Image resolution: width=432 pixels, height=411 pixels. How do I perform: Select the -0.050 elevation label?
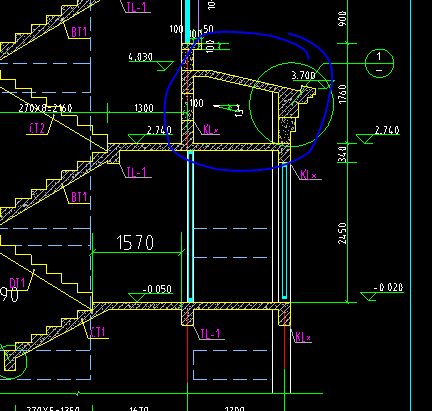[x=157, y=289]
